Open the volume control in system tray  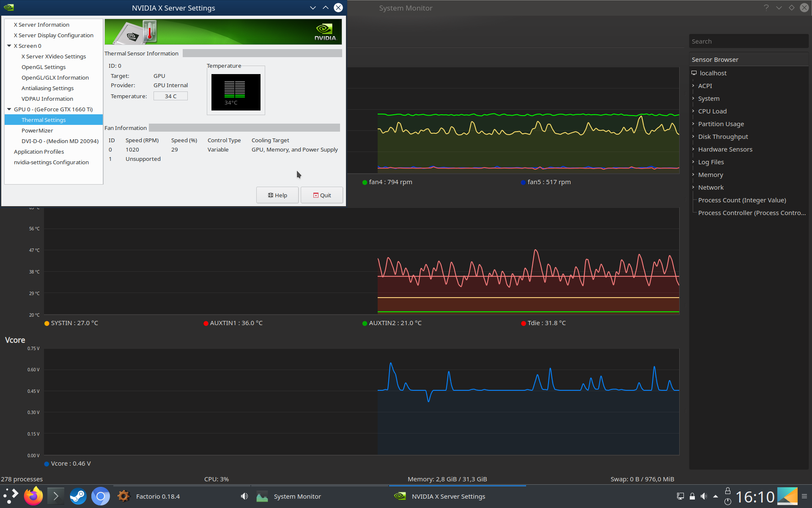[x=704, y=496]
